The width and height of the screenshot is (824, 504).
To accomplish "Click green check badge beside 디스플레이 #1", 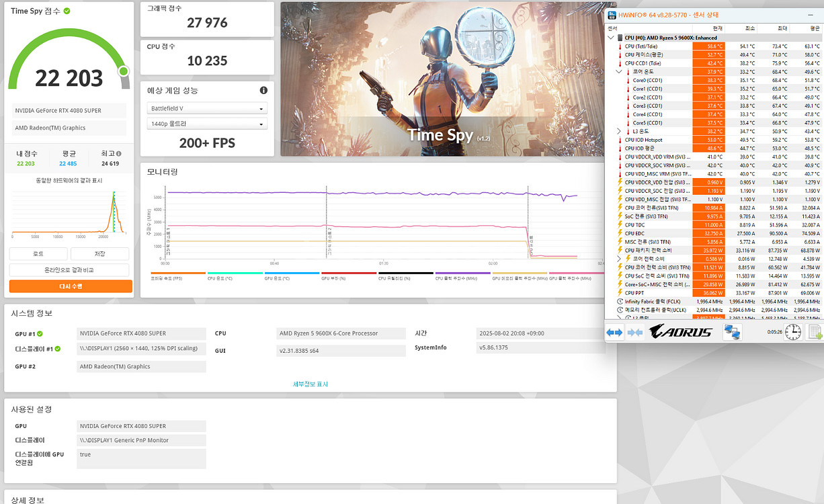I will [58, 349].
